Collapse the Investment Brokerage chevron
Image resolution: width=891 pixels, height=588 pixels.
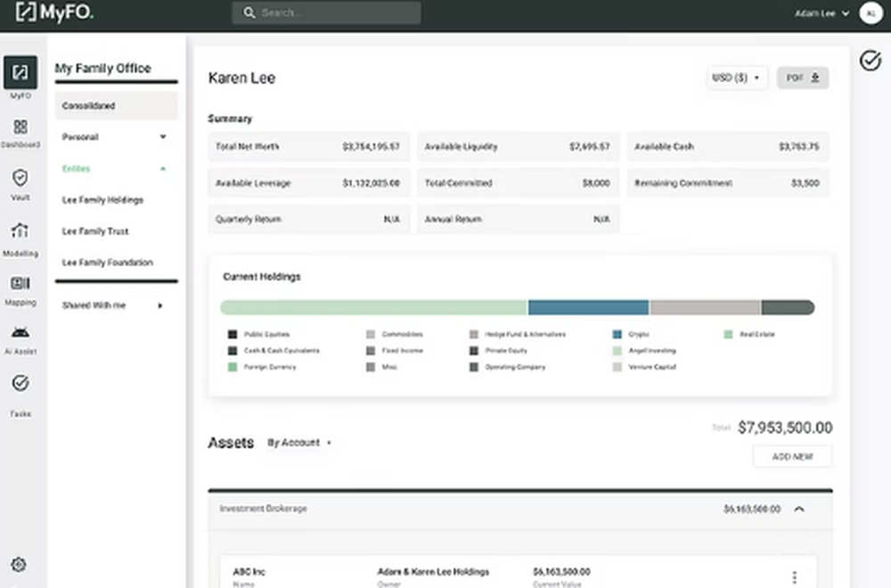[x=799, y=509]
